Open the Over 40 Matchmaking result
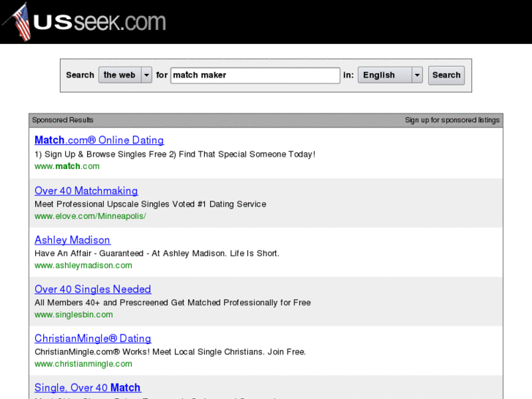 tap(86, 191)
